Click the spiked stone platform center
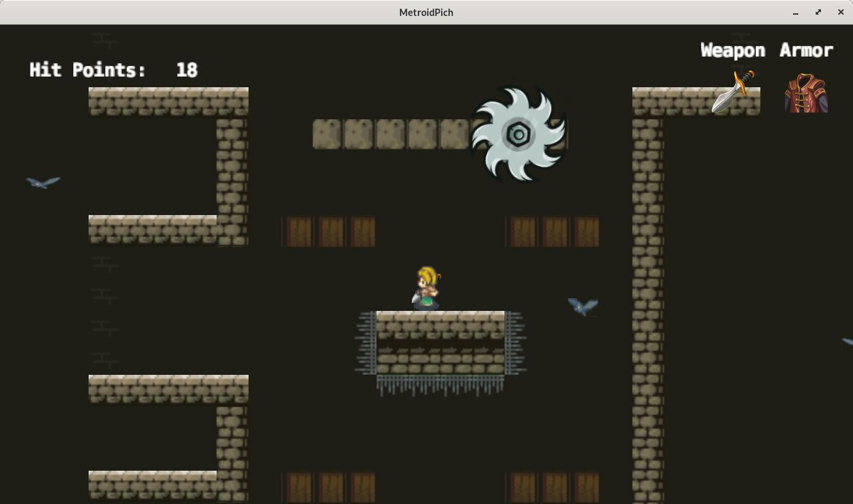Screen dimensions: 853x504 tap(440, 343)
